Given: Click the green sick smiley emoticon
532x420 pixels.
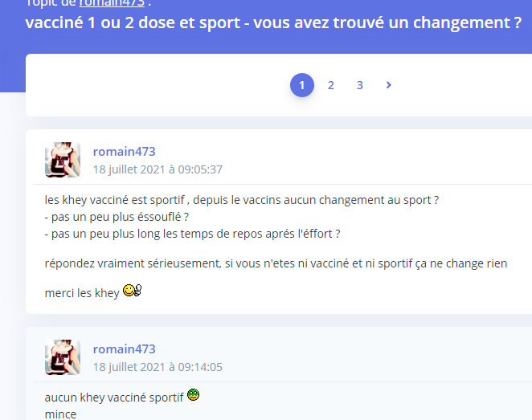Looking at the screenshot, I should pos(194,394).
